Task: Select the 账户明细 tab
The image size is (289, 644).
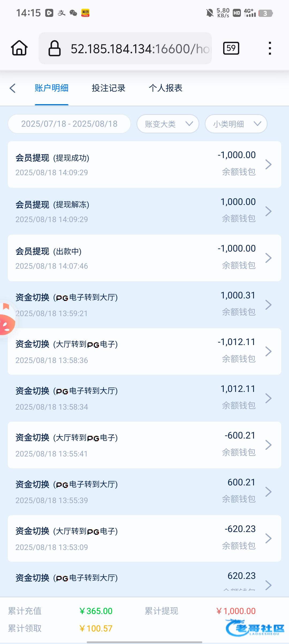Action: point(52,88)
